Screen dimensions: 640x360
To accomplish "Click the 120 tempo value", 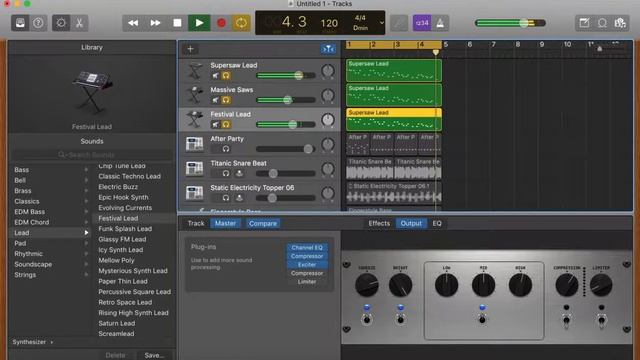I will click(x=329, y=23).
